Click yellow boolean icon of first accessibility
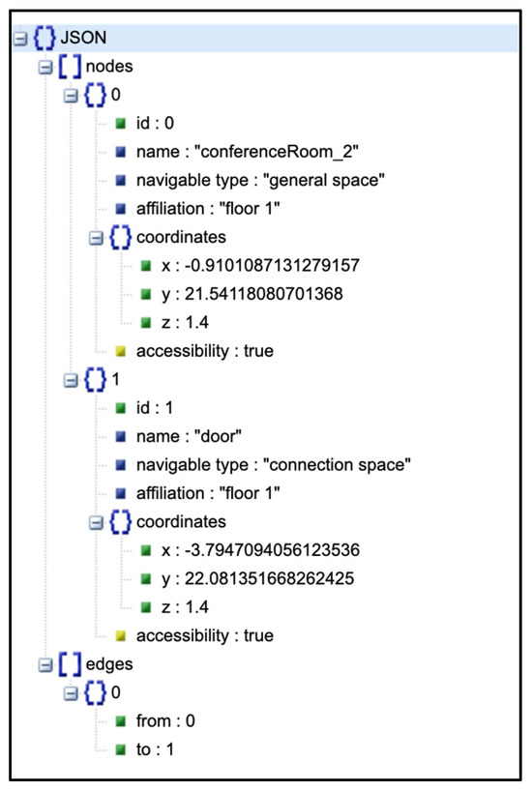 point(121,351)
